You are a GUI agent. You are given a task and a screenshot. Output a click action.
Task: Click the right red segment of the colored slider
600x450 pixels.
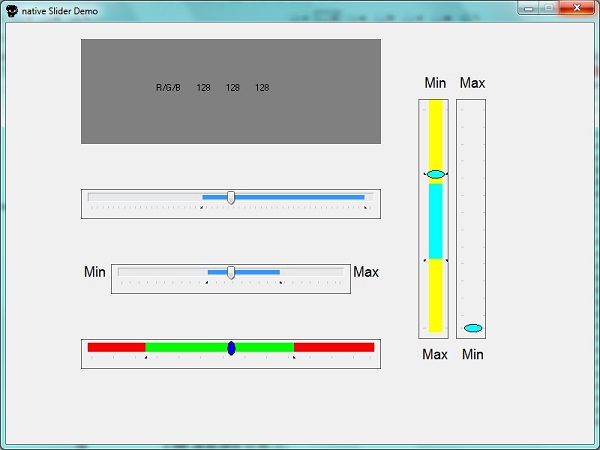(x=333, y=347)
